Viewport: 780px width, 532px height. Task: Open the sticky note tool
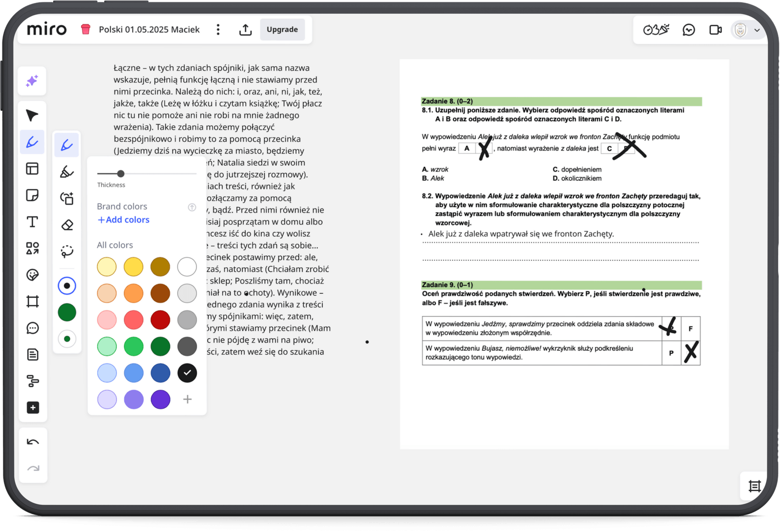[32, 195]
